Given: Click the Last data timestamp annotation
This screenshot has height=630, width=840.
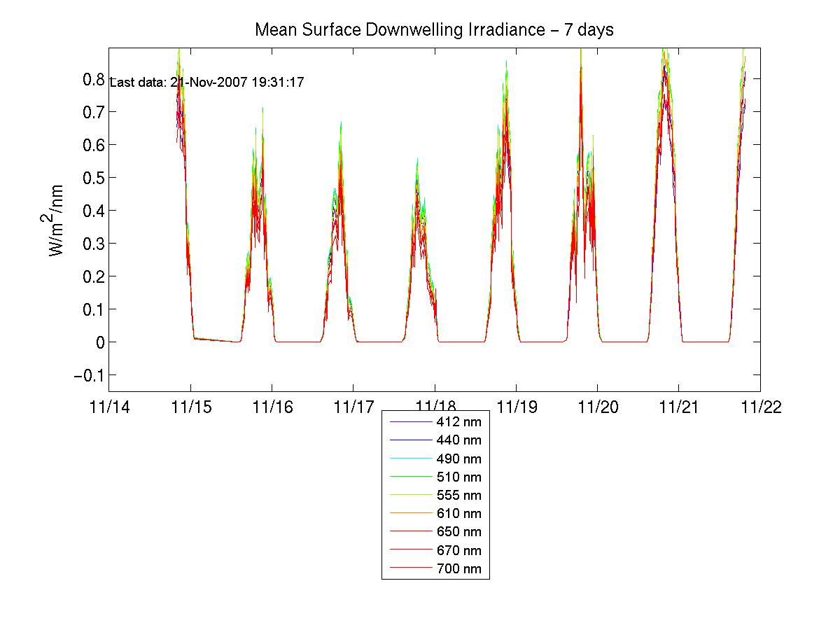Looking at the screenshot, I should [x=207, y=83].
